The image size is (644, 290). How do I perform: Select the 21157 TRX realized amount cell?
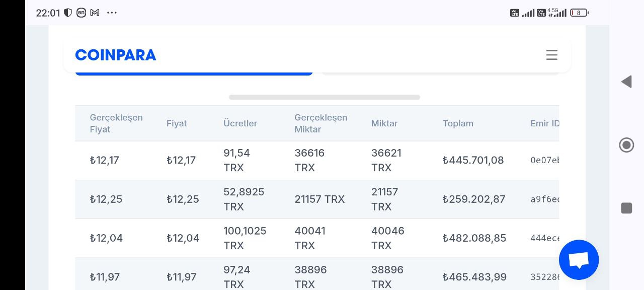pyautogui.click(x=319, y=199)
